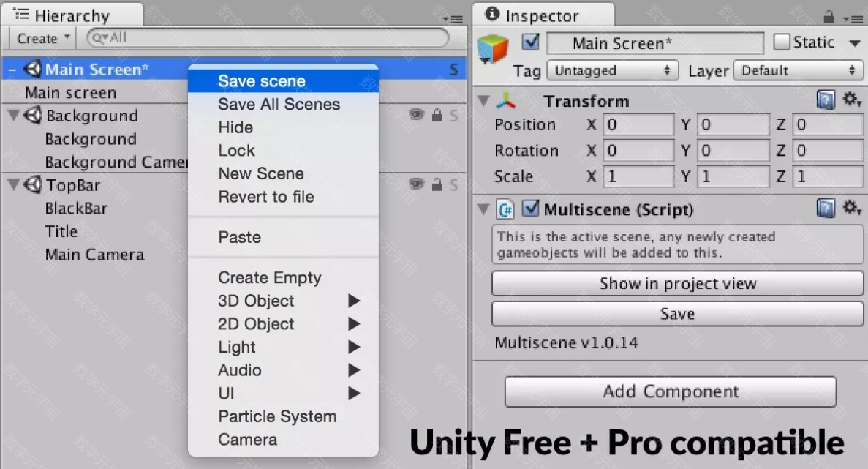Select Main Camera in the Hierarchy
The width and height of the screenshot is (868, 469).
coord(94,255)
